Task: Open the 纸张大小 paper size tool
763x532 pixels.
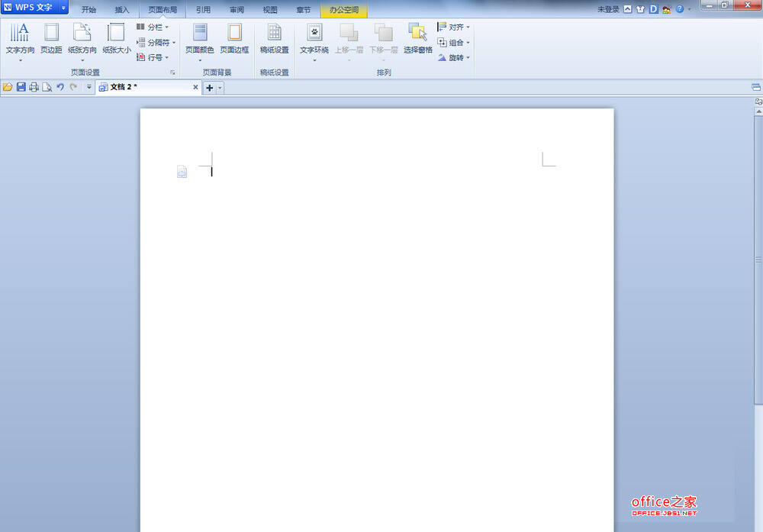Action: 116,39
